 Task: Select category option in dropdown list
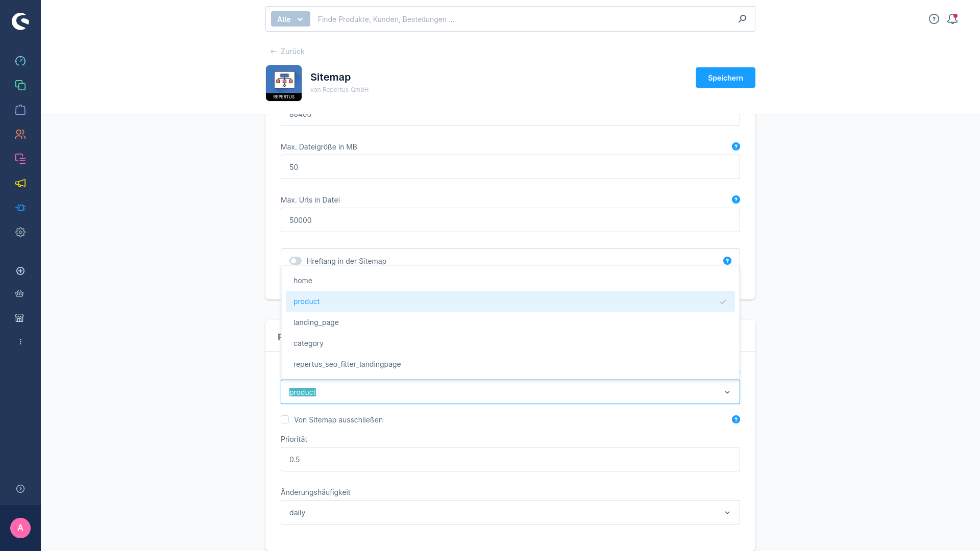(x=510, y=343)
